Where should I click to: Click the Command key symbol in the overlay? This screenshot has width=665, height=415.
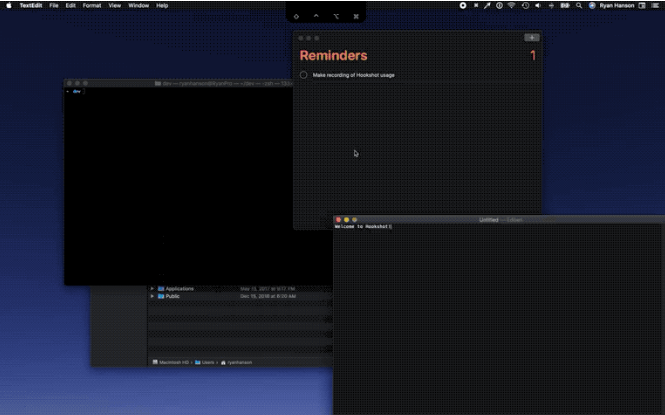click(x=356, y=17)
